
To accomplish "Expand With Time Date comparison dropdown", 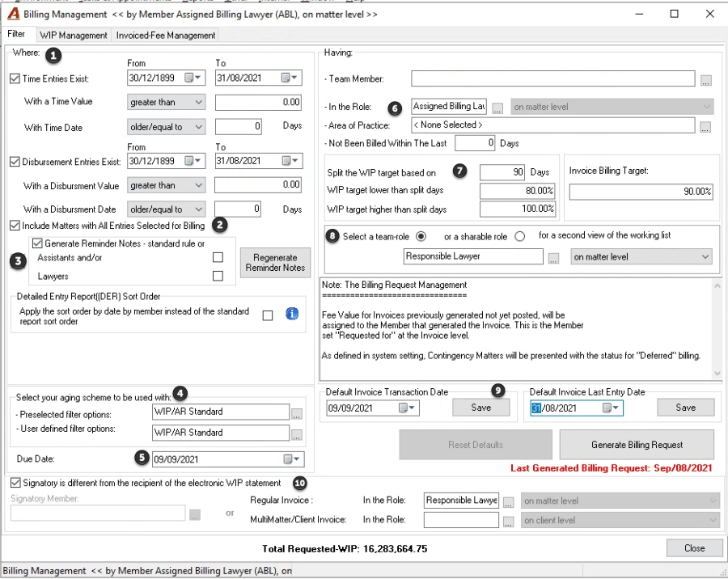I will coord(166,127).
